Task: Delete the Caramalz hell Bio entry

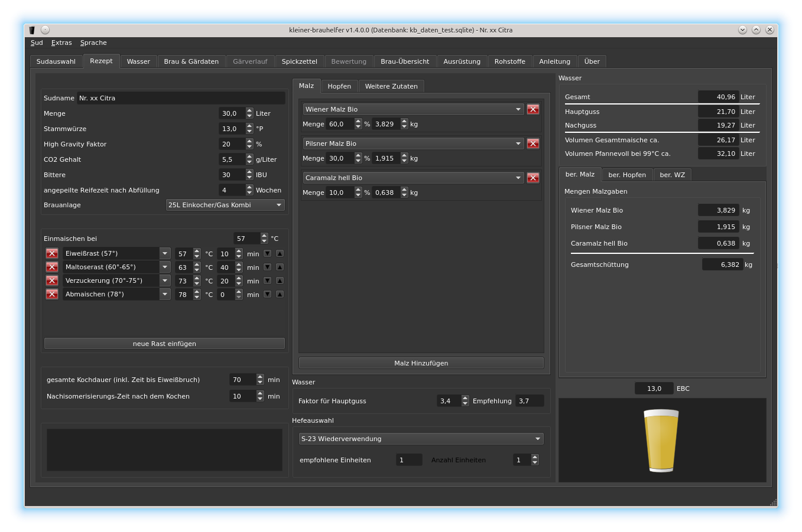Action: point(532,178)
